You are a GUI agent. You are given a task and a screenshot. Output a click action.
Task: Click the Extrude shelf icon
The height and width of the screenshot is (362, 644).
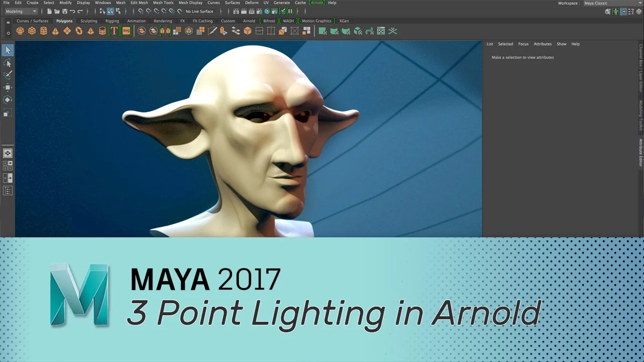224,31
